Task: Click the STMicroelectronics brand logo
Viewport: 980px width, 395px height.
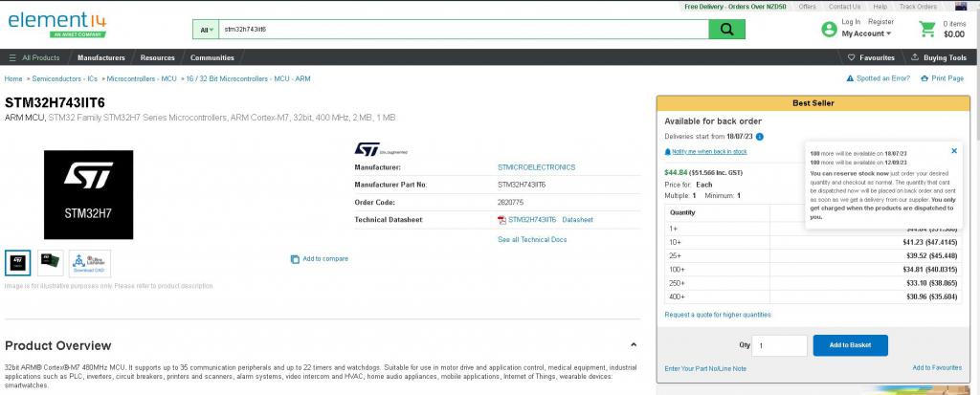Action: (367, 149)
